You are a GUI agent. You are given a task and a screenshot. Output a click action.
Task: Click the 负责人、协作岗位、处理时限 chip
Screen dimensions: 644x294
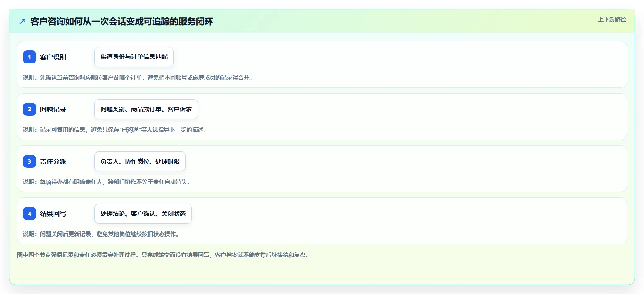coord(140,161)
